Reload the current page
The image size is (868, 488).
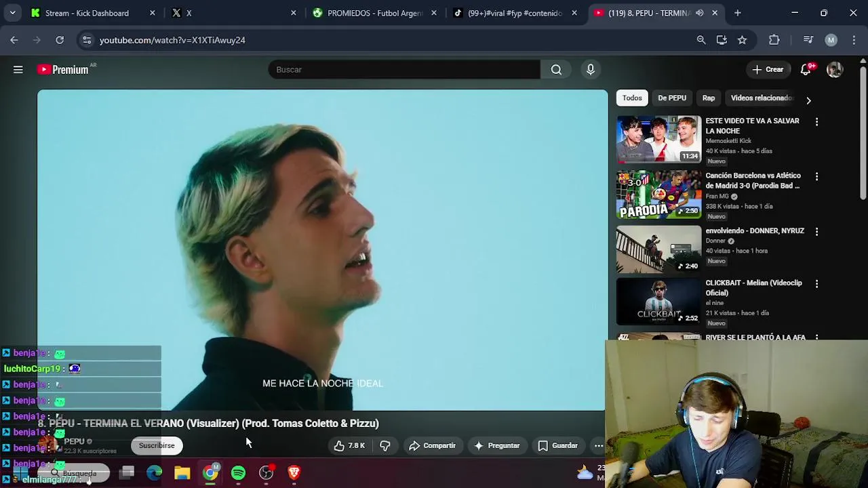pos(60,40)
